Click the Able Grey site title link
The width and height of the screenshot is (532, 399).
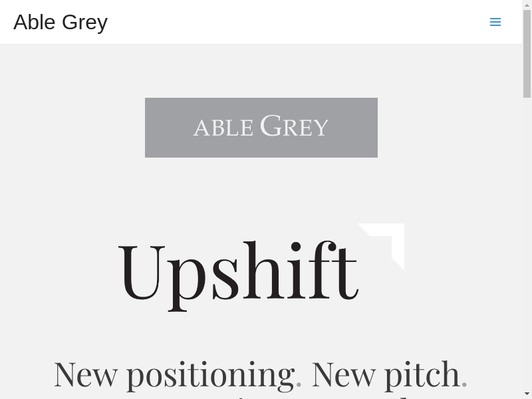(61, 22)
